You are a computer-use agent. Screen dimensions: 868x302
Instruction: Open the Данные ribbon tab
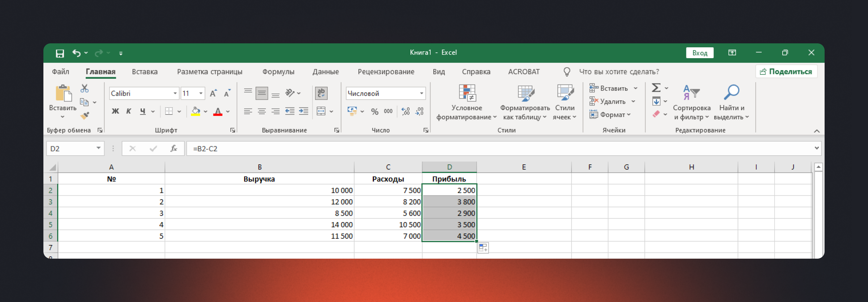coord(325,72)
